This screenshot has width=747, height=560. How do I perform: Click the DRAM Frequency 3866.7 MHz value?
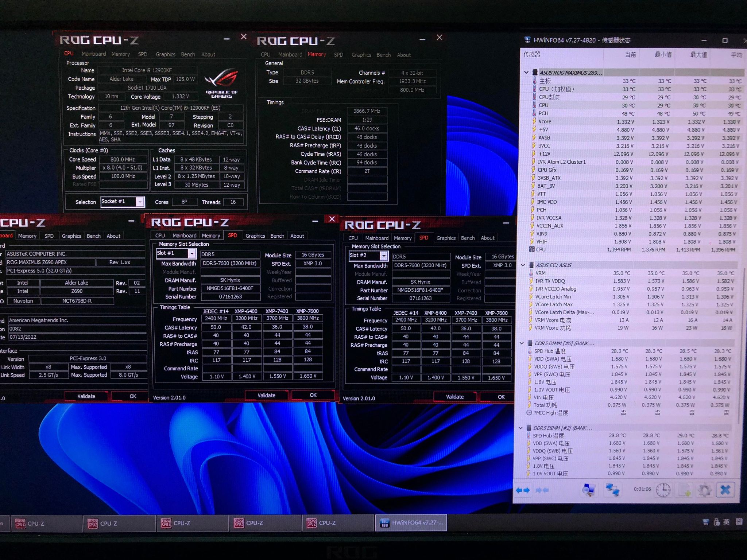pyautogui.click(x=367, y=111)
